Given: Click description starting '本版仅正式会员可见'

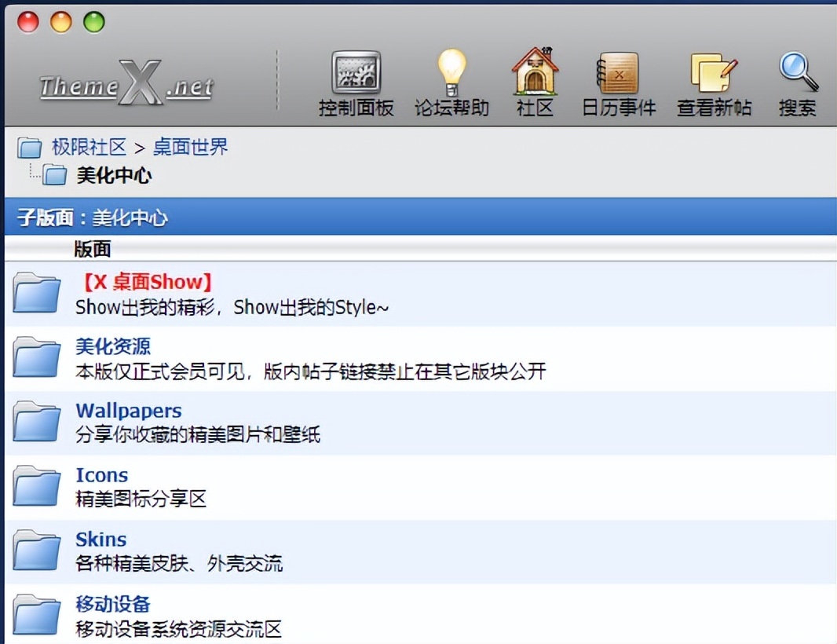Looking at the screenshot, I should (x=311, y=371).
